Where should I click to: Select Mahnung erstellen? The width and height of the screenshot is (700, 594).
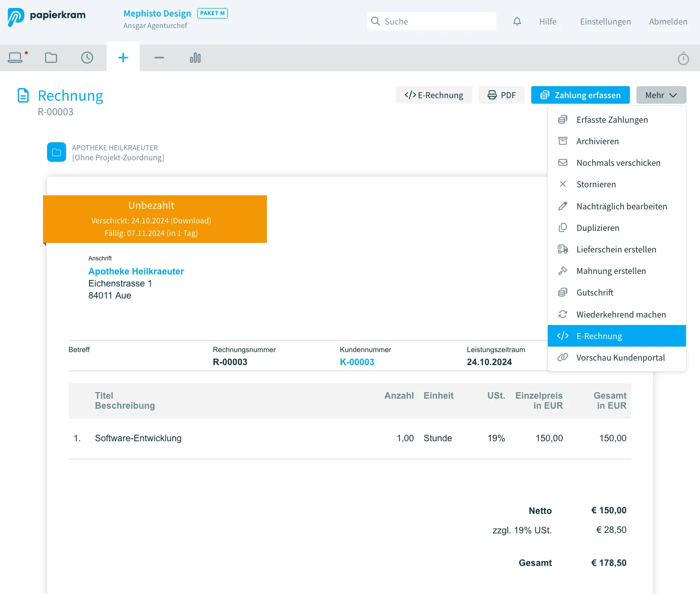pyautogui.click(x=617, y=271)
